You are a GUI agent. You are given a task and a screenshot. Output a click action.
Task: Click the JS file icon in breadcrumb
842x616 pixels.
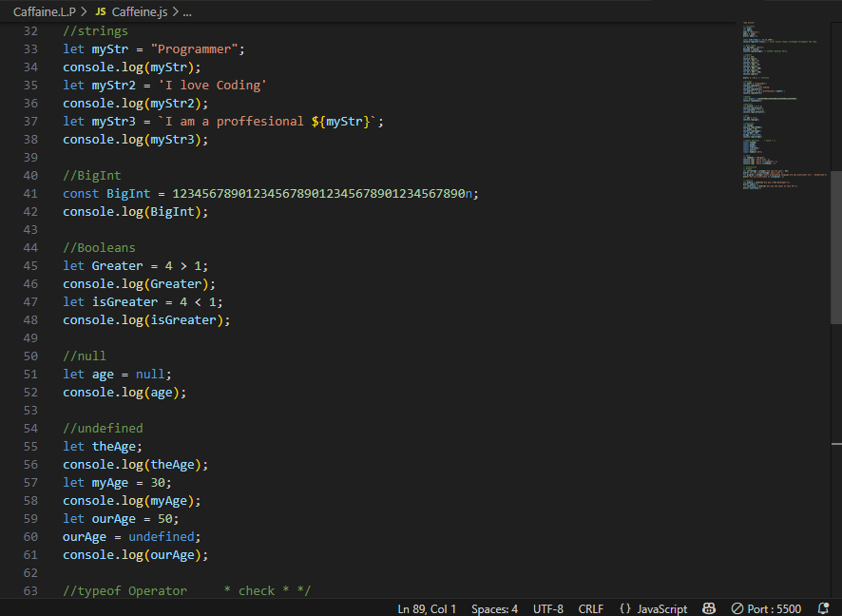point(101,12)
